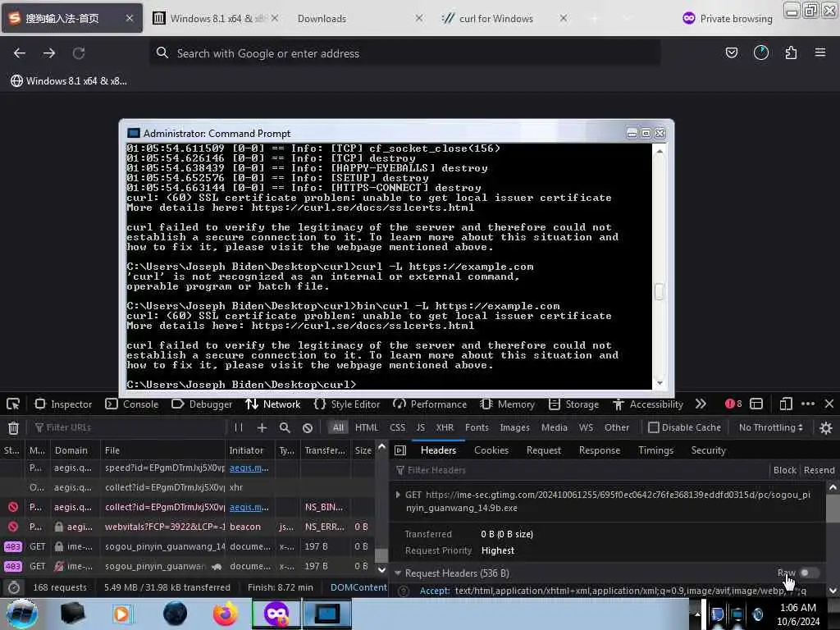Image resolution: width=840 pixels, height=630 pixels.
Task: Switch to the Console tab
Action: point(132,404)
